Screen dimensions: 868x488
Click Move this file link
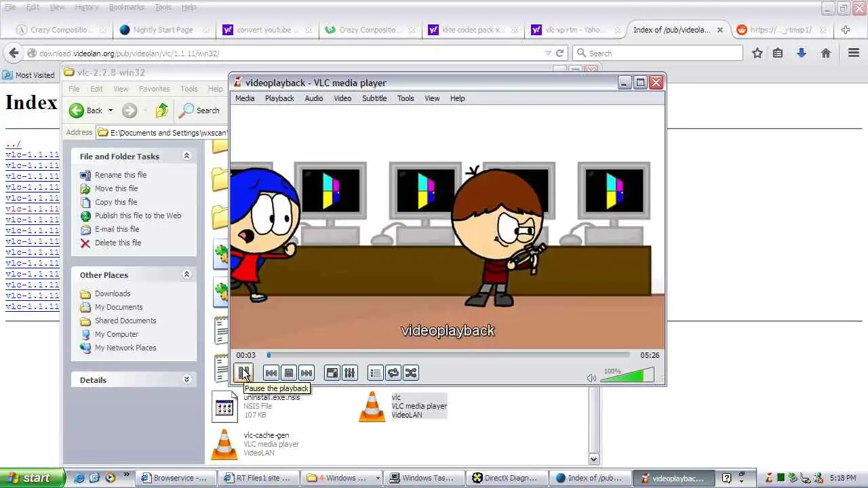116,188
